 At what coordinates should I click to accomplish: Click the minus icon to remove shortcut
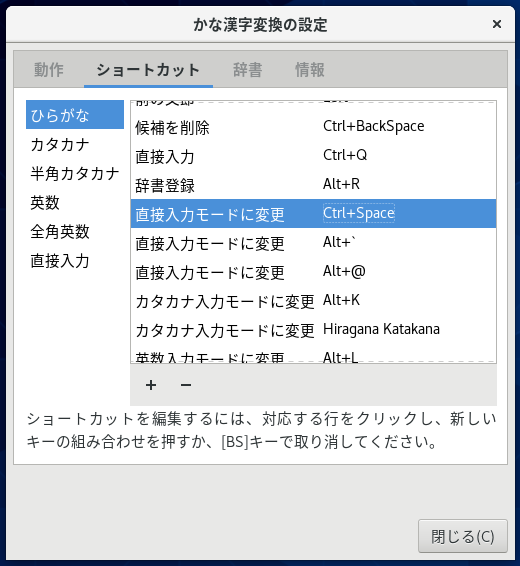(x=186, y=385)
